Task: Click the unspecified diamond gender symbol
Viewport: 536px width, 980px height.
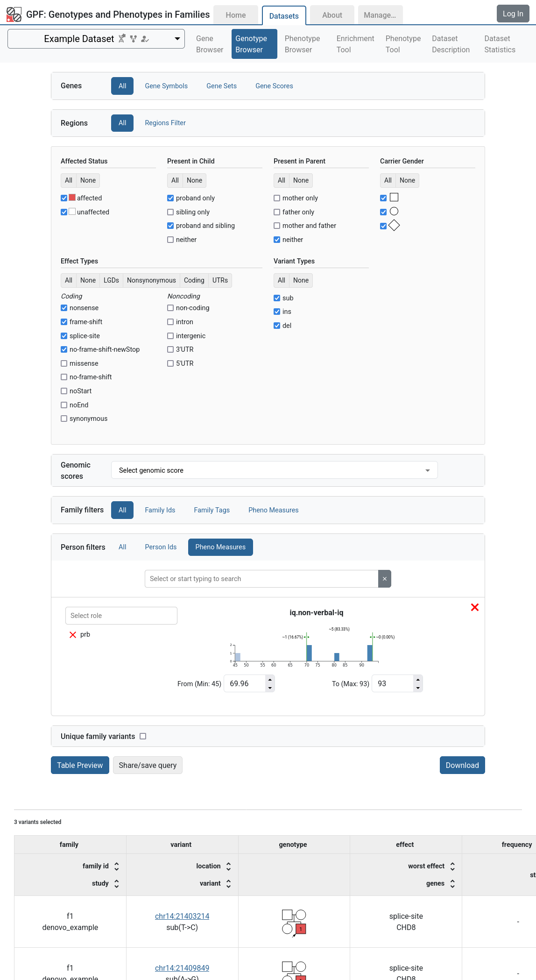Action: coord(394,226)
